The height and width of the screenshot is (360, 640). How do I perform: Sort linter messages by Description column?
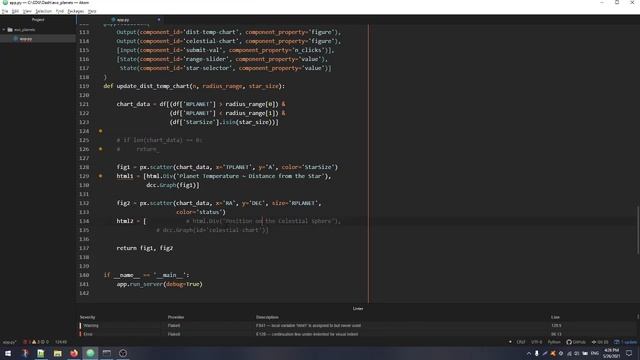267,317
